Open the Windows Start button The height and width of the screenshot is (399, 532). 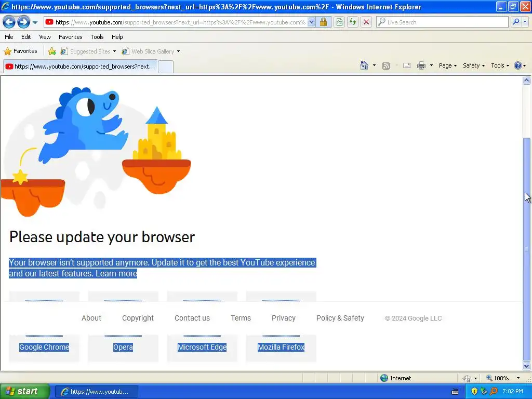click(25, 392)
